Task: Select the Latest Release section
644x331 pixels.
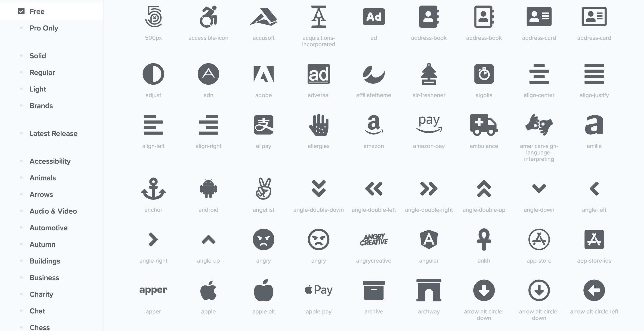Action: (x=53, y=133)
